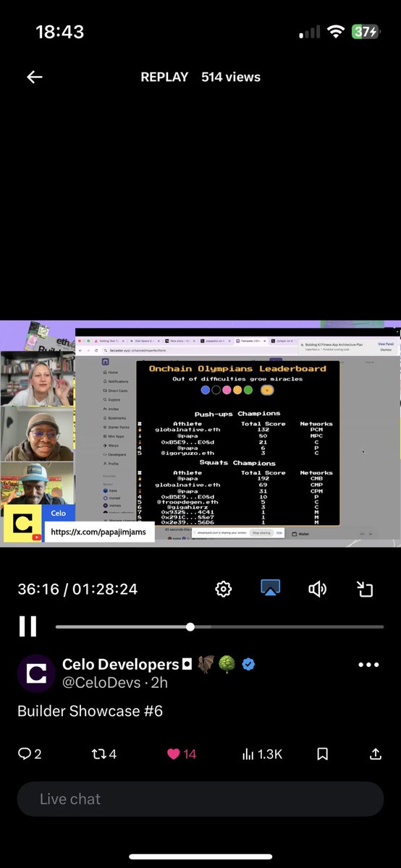Tap the boxed yellow coin icon

267,390
